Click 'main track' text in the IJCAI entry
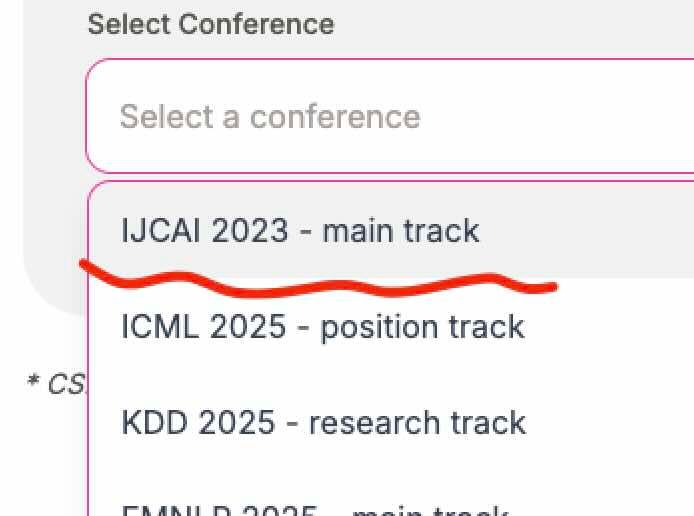This screenshot has height=516, width=694. coord(401,231)
